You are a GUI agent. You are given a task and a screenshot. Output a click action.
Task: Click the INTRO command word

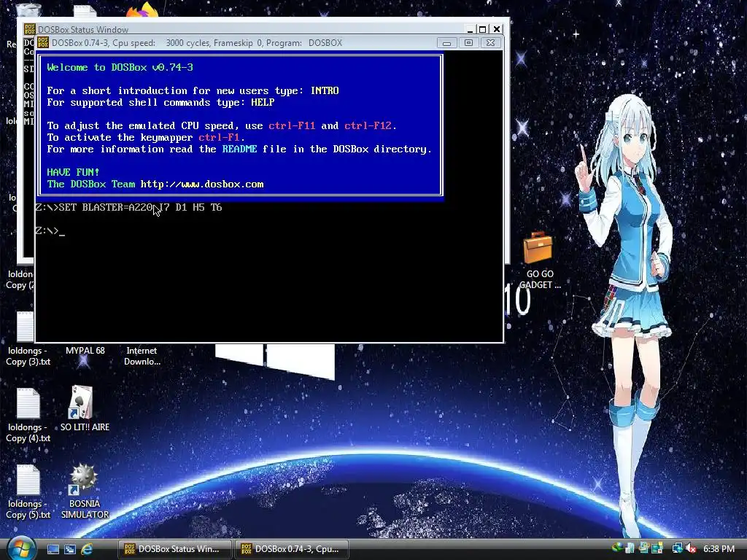(325, 90)
